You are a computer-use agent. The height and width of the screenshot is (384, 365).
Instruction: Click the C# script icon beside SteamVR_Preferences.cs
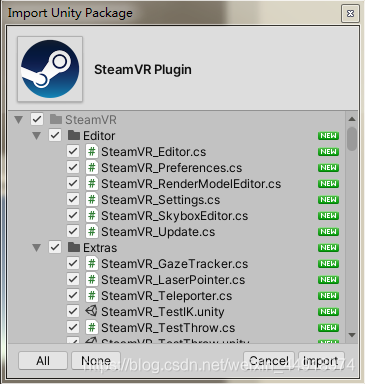point(92,167)
